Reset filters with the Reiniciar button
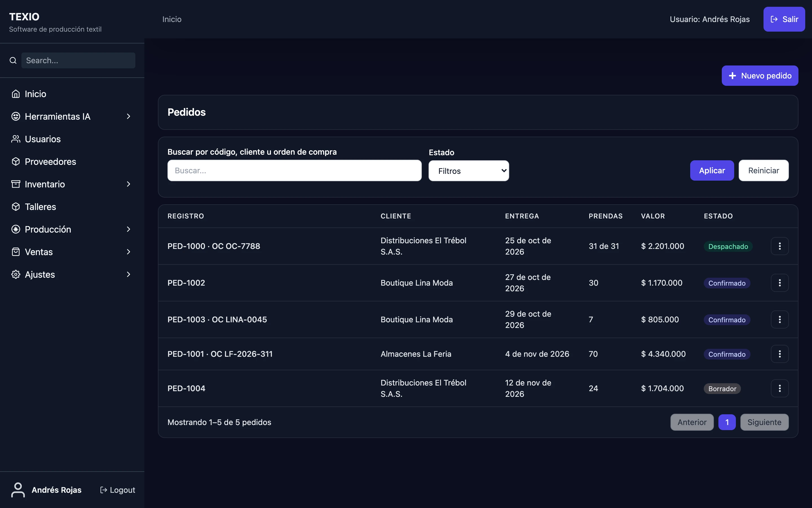The image size is (812, 508). 764,170
